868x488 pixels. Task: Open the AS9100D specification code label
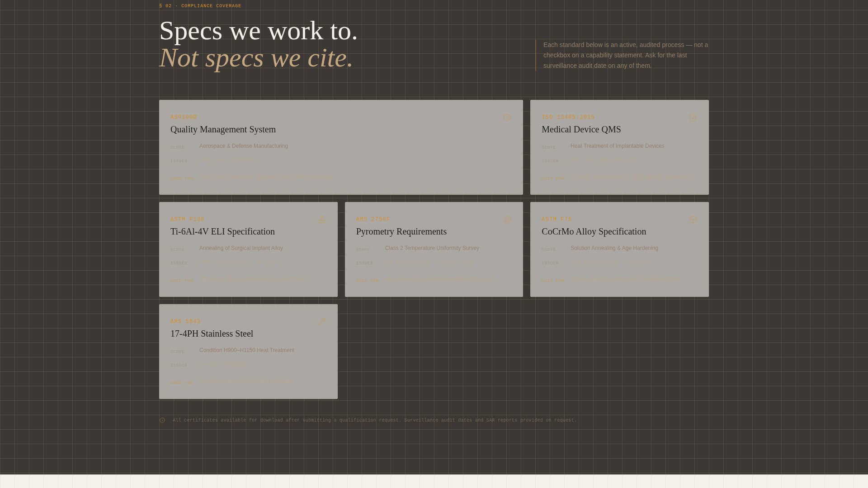(x=184, y=117)
